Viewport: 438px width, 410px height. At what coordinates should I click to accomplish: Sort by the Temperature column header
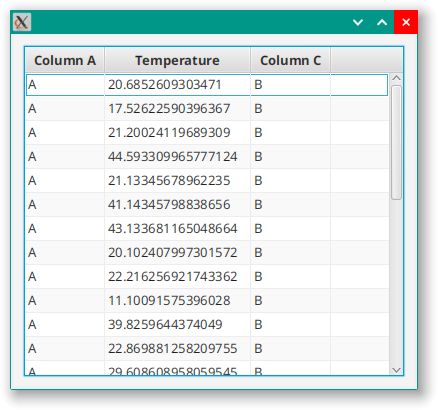[177, 60]
